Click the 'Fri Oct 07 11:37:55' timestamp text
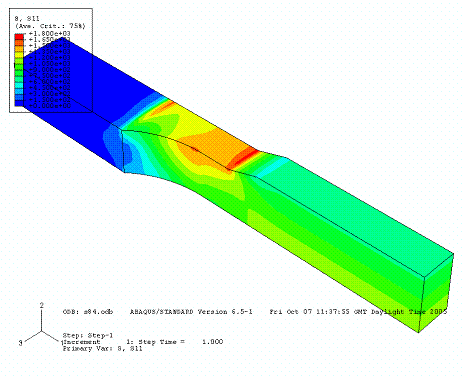This screenshot has height=376, width=463. pyautogui.click(x=310, y=312)
